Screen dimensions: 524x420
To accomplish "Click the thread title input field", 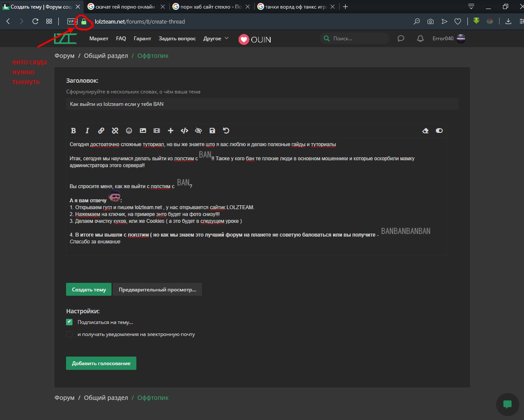I will pyautogui.click(x=262, y=104).
